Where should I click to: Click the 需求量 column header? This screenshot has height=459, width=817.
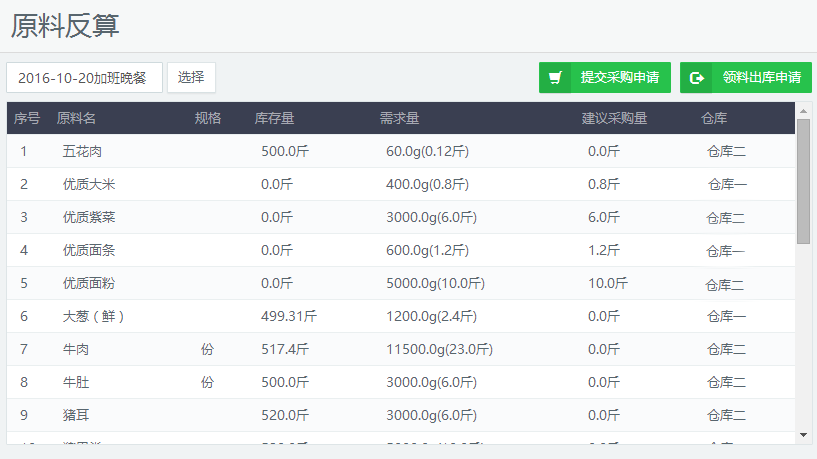pos(399,118)
